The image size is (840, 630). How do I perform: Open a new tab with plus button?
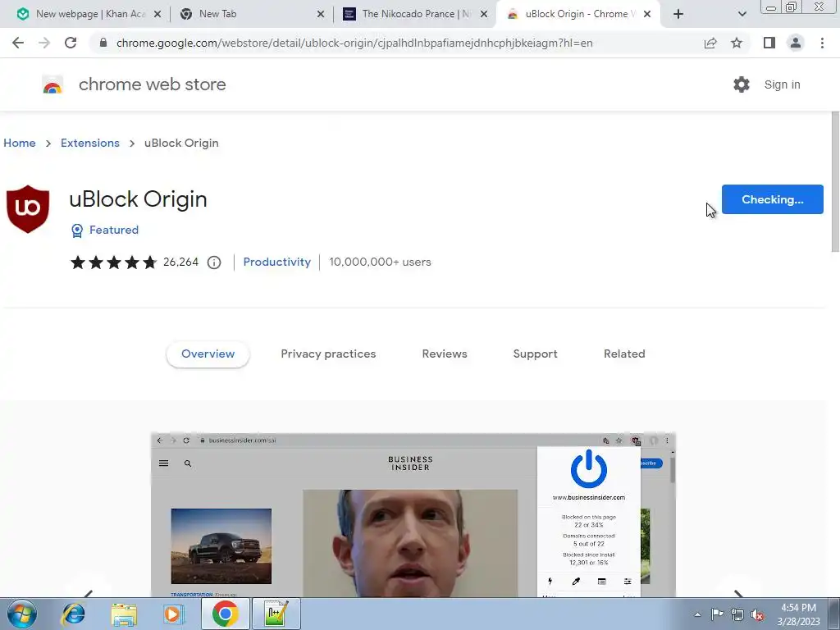coord(678,14)
